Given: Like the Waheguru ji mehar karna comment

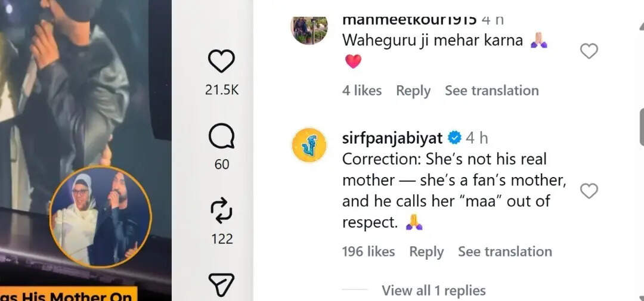Looking at the screenshot, I should (589, 52).
